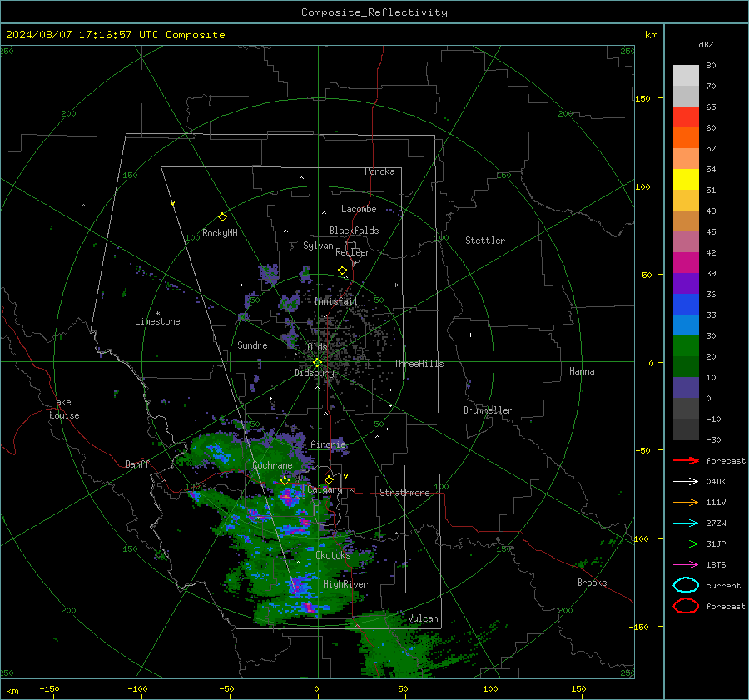Click the Lake Louise label
This screenshot has width=749, height=700.
coord(64,409)
